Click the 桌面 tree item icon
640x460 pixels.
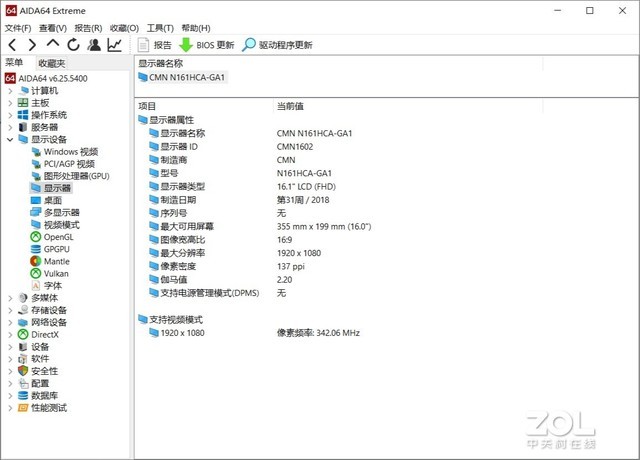(x=36, y=200)
